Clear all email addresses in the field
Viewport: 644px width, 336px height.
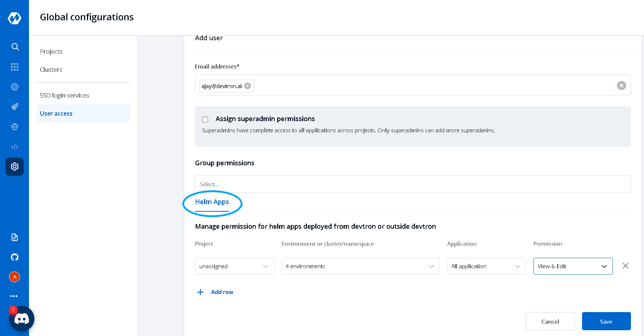coord(621,86)
